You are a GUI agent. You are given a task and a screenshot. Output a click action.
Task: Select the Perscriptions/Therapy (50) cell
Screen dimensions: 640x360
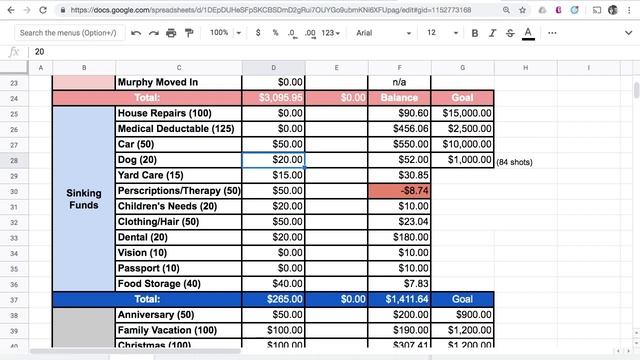click(178, 191)
